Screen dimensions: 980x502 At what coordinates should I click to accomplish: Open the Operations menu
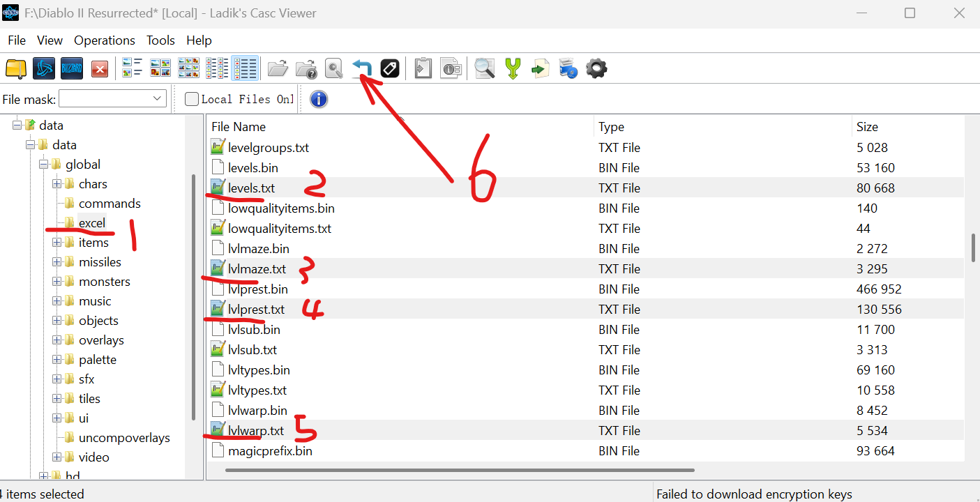pos(105,40)
